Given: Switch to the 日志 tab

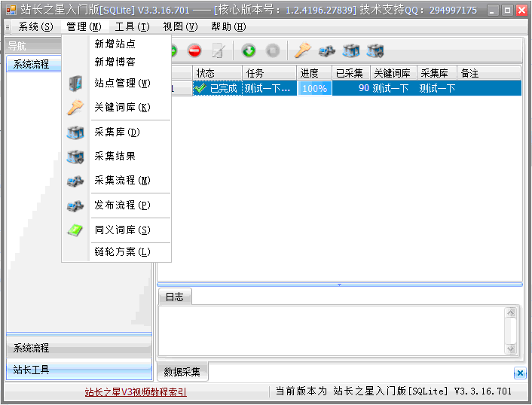Looking at the screenshot, I should pos(175,297).
